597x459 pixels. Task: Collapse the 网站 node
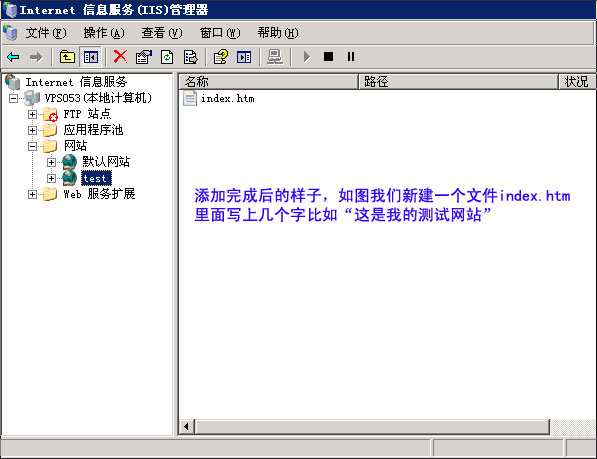tap(32, 146)
